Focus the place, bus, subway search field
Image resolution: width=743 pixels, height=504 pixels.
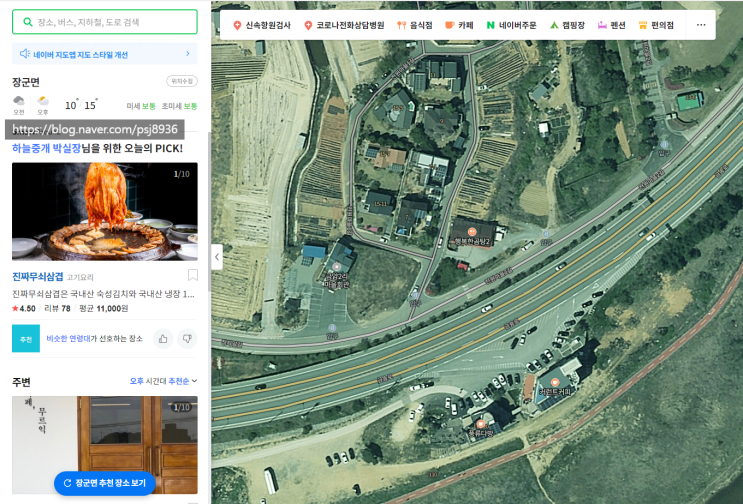105,22
